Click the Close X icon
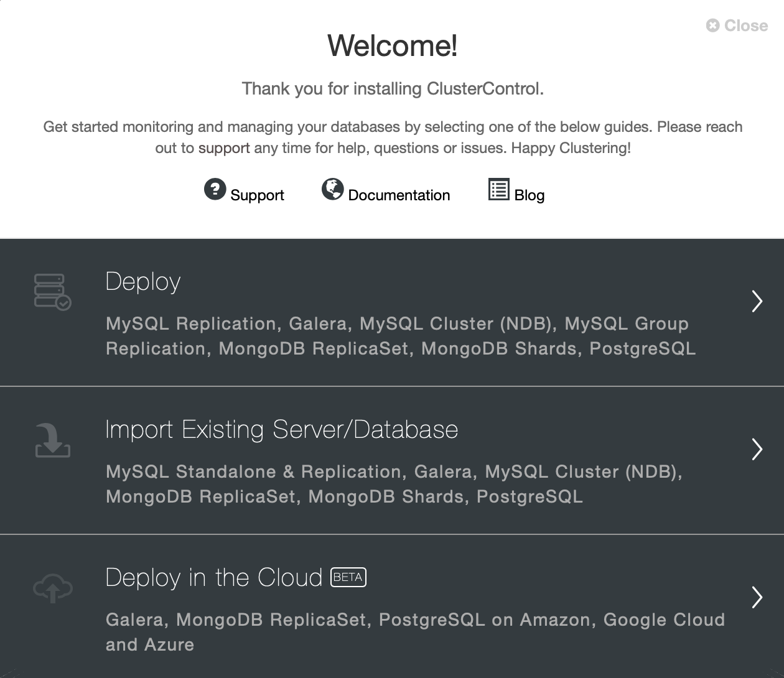The width and height of the screenshot is (784, 678). pos(713,26)
